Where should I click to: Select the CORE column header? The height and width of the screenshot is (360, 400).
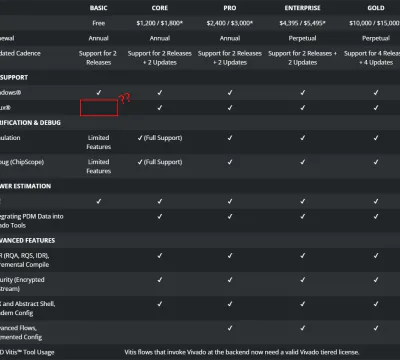tap(160, 8)
